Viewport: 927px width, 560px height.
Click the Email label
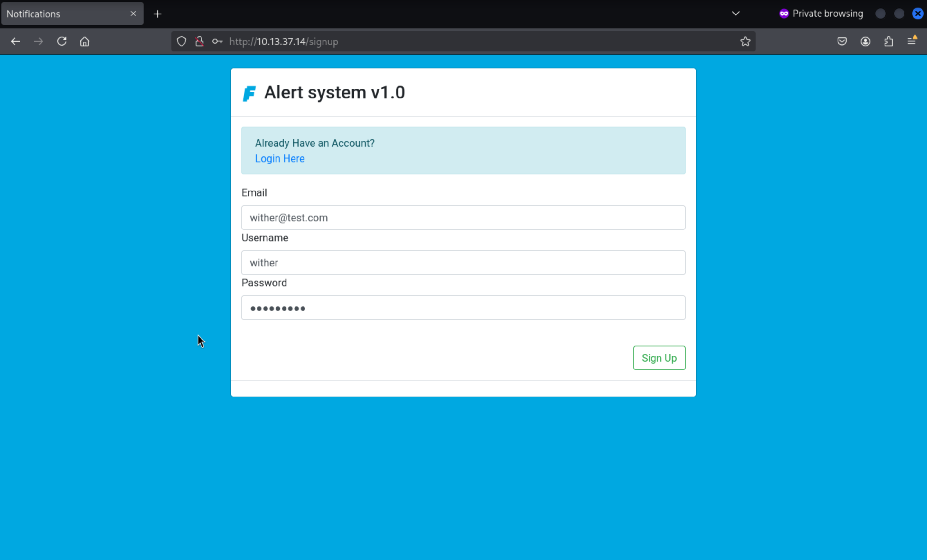click(x=254, y=192)
